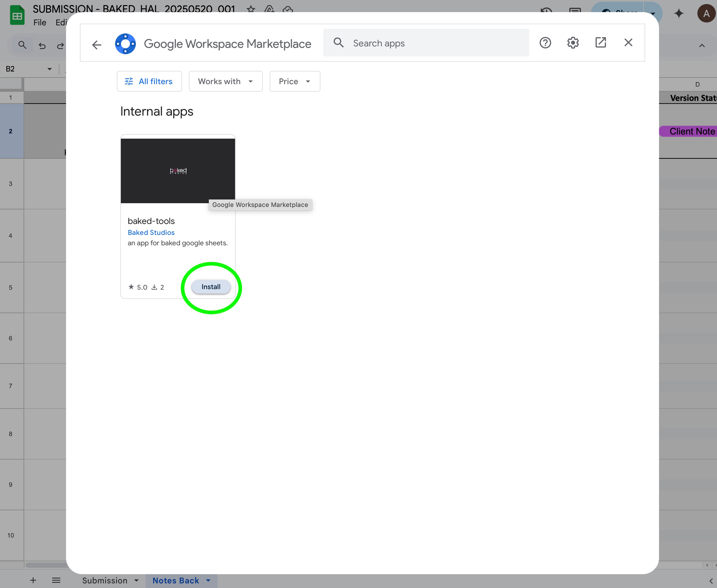Image resolution: width=717 pixels, height=588 pixels.
Task: Click the Sheets search icon
Action: point(22,45)
